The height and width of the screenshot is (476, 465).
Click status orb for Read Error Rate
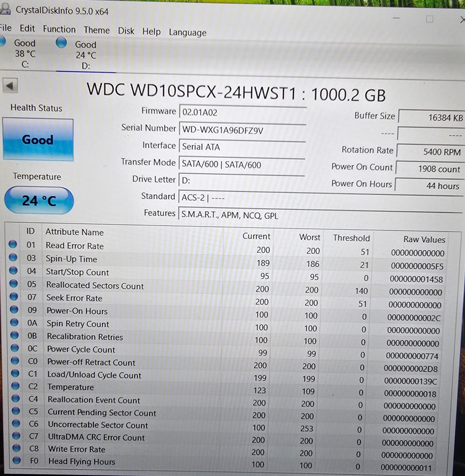coord(13,244)
